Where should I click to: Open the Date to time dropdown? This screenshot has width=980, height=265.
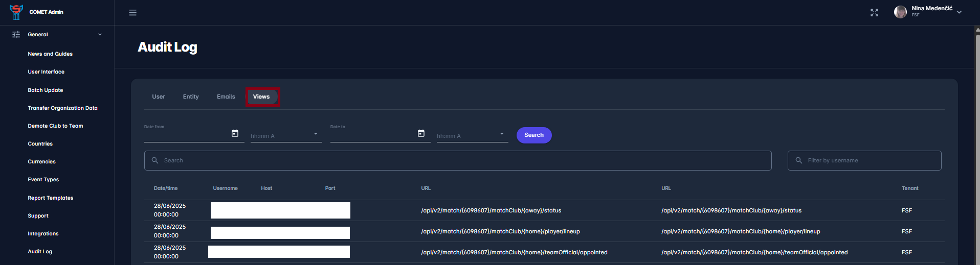[x=502, y=134]
